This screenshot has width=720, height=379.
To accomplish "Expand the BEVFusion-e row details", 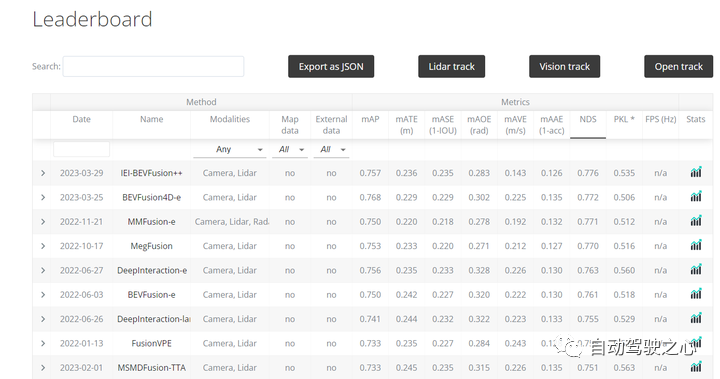I will tap(43, 295).
